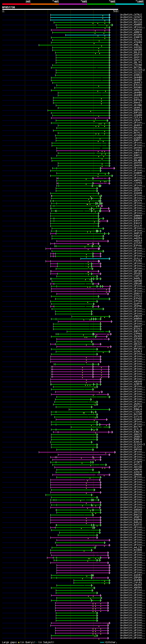Click the green ~80% identity legend segment
This screenshot has width=146, height=644.
[x=101, y=4]
